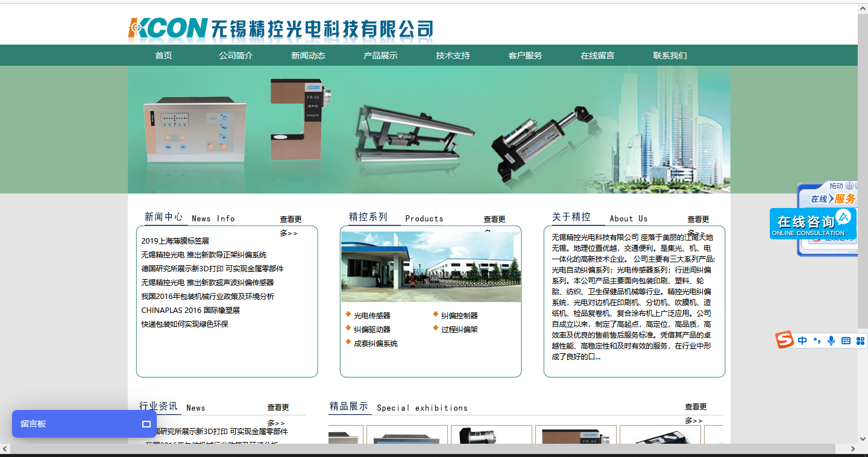Open news 无锡精控光电 推出新款超声波纠偏传感器
This screenshot has height=457, width=868.
207,283
